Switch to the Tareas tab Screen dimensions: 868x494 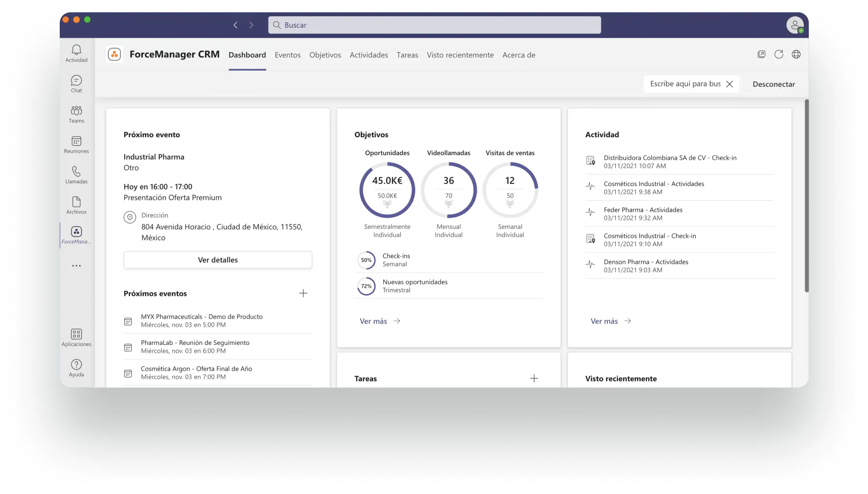(407, 55)
